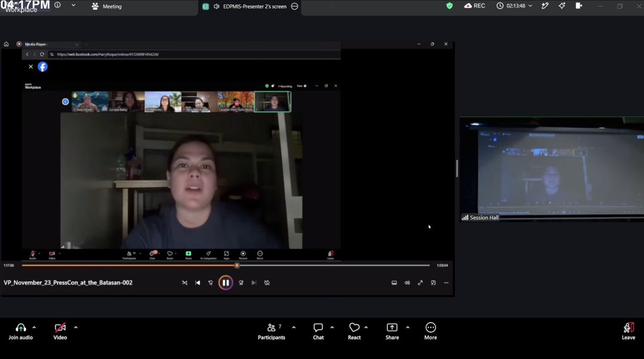Click the green encryption shield icon
Screen dimensions: 644x359
coord(450,6)
